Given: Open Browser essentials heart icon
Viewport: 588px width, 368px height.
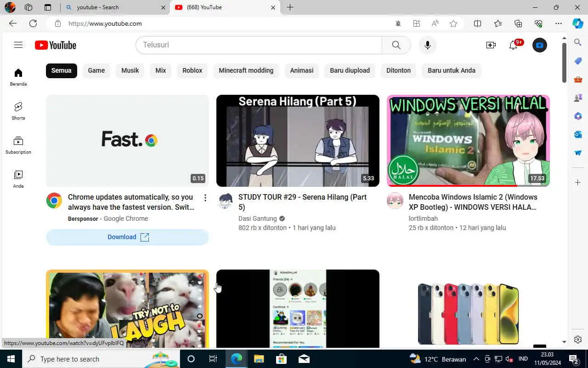Looking at the screenshot, I should (538, 23).
